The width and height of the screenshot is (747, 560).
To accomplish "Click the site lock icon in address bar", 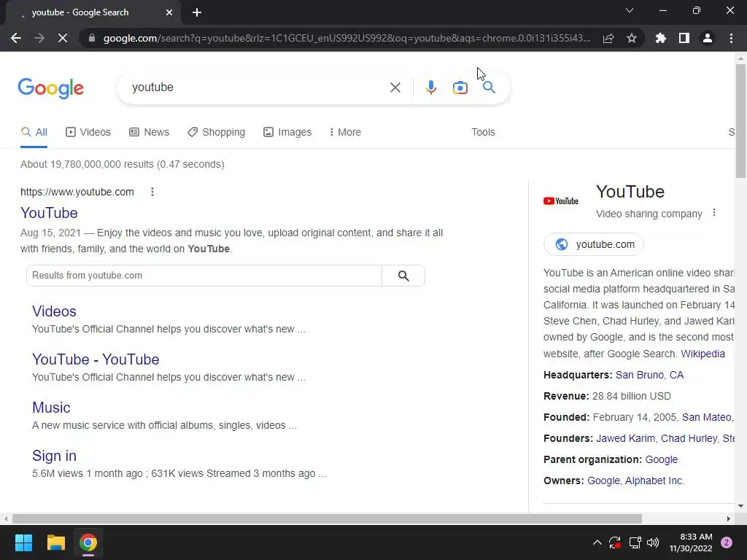I will pyautogui.click(x=92, y=38).
